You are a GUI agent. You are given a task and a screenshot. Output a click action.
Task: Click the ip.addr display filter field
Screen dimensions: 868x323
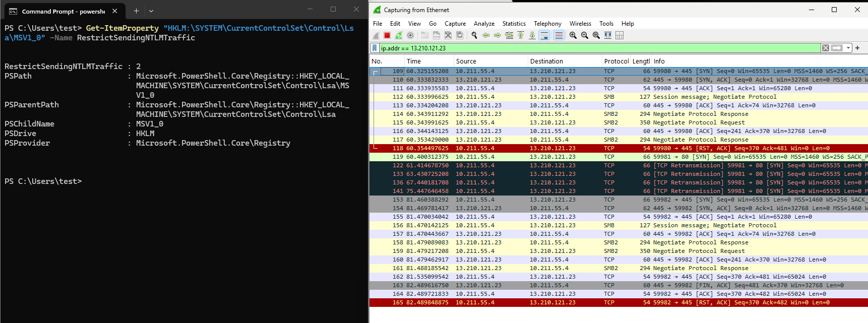600,48
